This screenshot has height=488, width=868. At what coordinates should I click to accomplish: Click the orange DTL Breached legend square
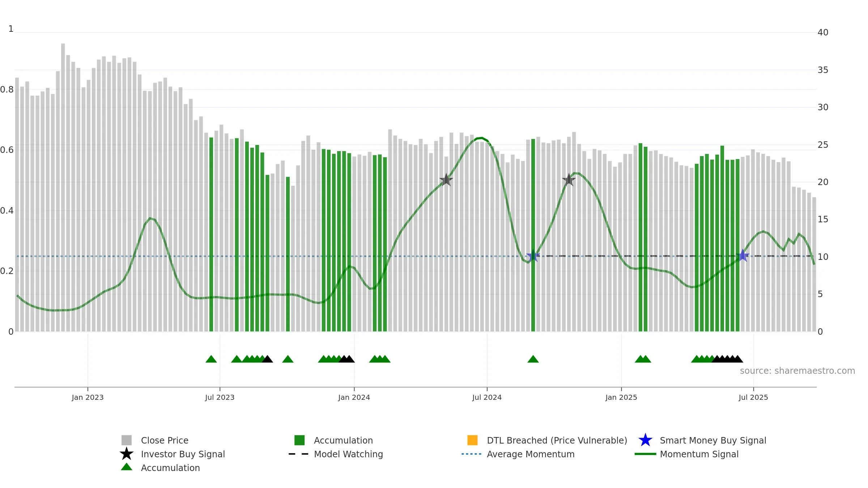472,440
